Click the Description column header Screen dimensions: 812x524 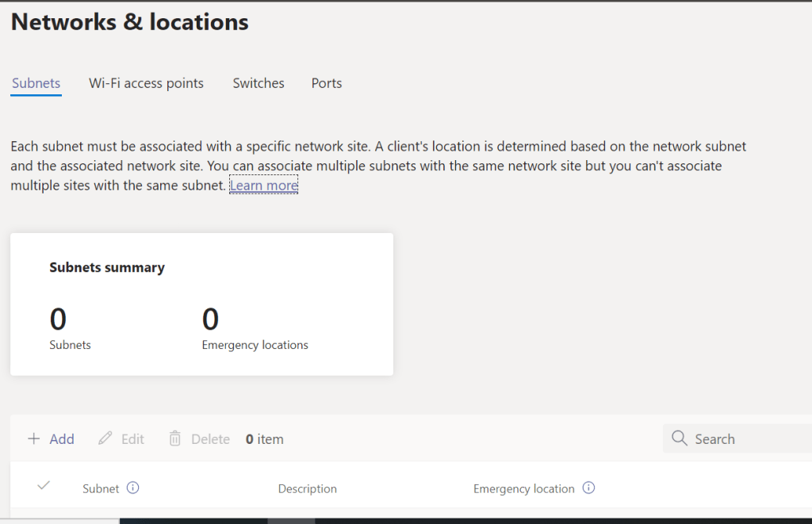coord(307,489)
